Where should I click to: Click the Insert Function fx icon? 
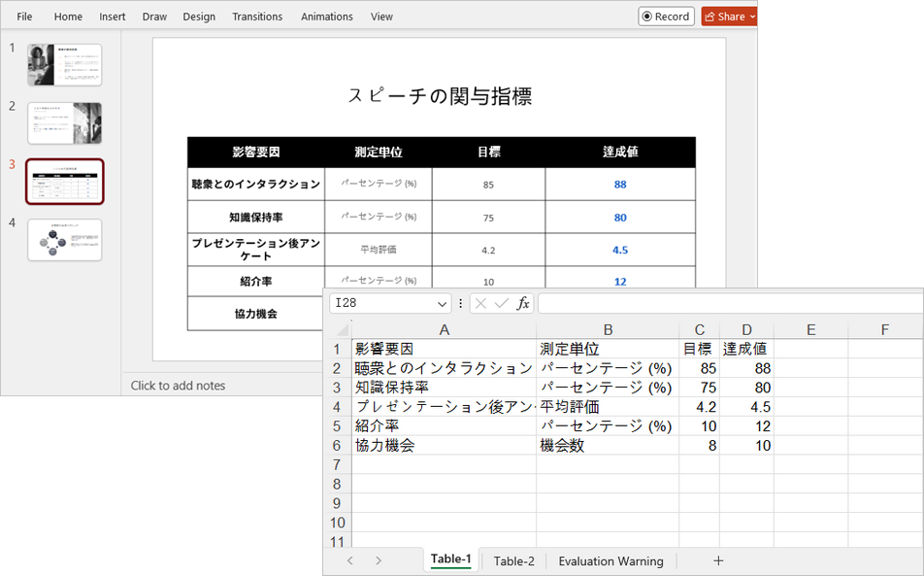[523, 304]
